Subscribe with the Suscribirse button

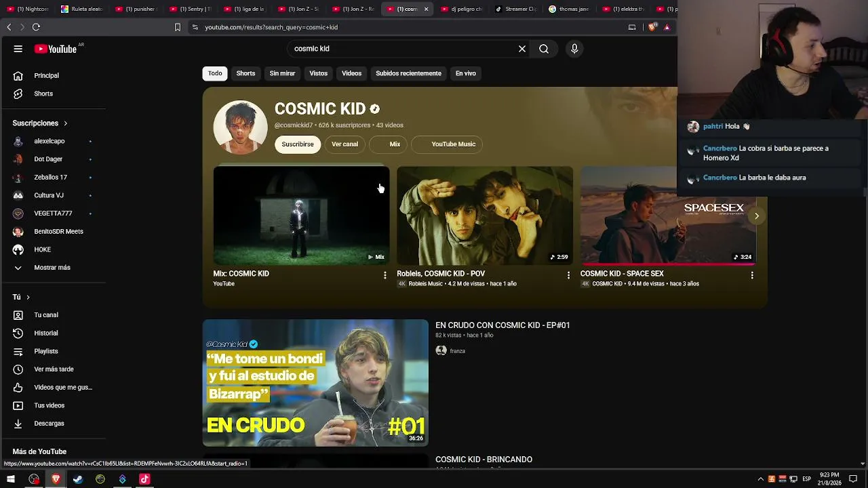pyautogui.click(x=298, y=144)
